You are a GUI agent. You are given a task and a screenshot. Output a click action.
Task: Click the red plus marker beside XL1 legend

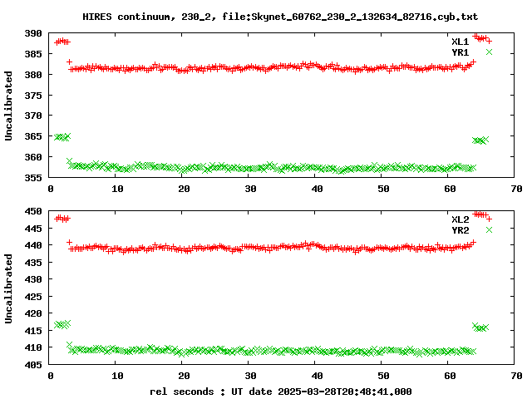click(489, 42)
